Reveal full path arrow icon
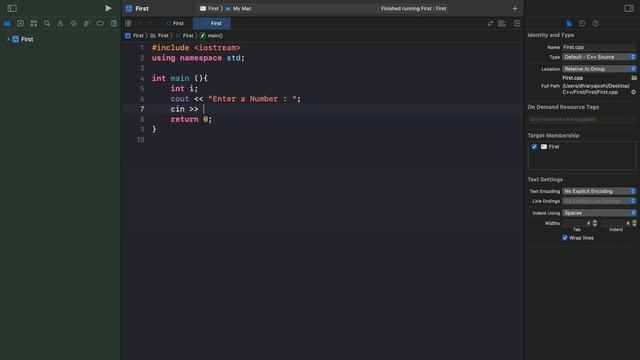The image size is (640, 360). tap(633, 92)
